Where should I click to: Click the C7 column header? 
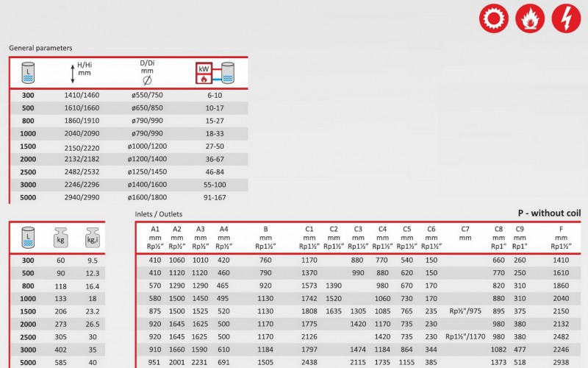(x=465, y=229)
